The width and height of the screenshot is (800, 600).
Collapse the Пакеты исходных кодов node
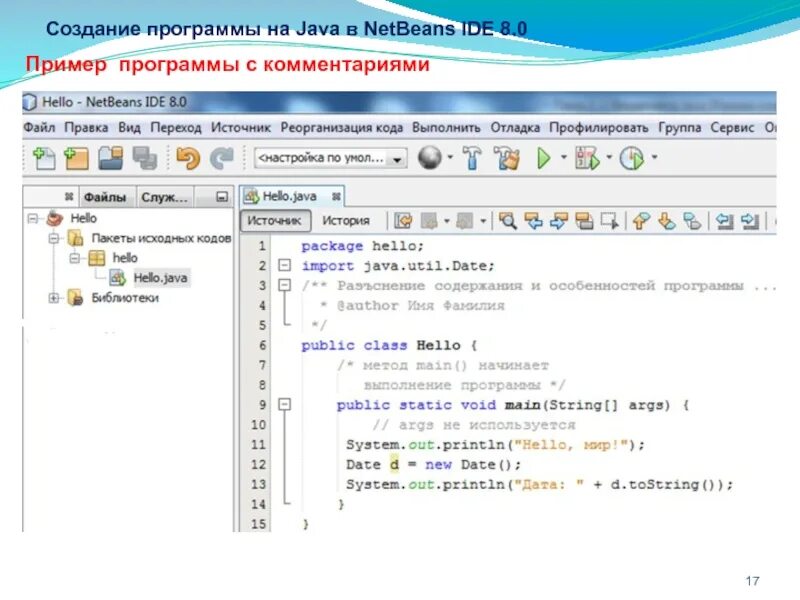click(54, 238)
